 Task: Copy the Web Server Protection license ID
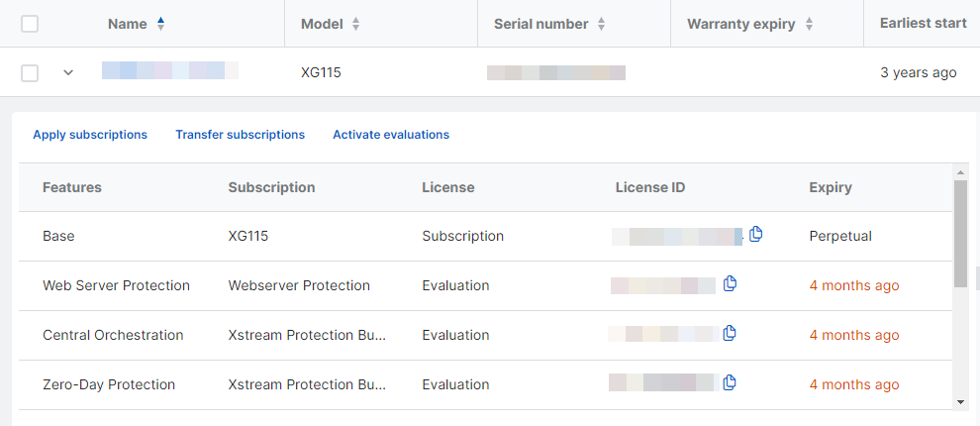731,284
